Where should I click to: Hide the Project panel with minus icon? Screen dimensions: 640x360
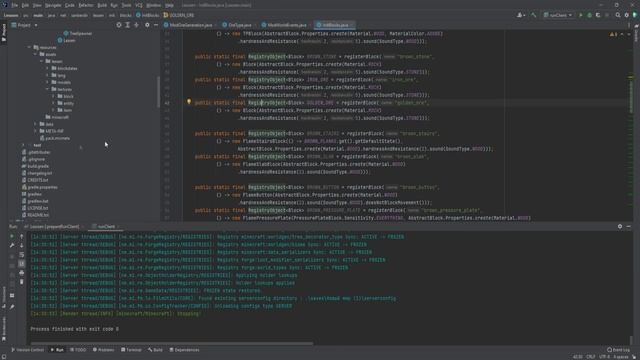[156, 25]
